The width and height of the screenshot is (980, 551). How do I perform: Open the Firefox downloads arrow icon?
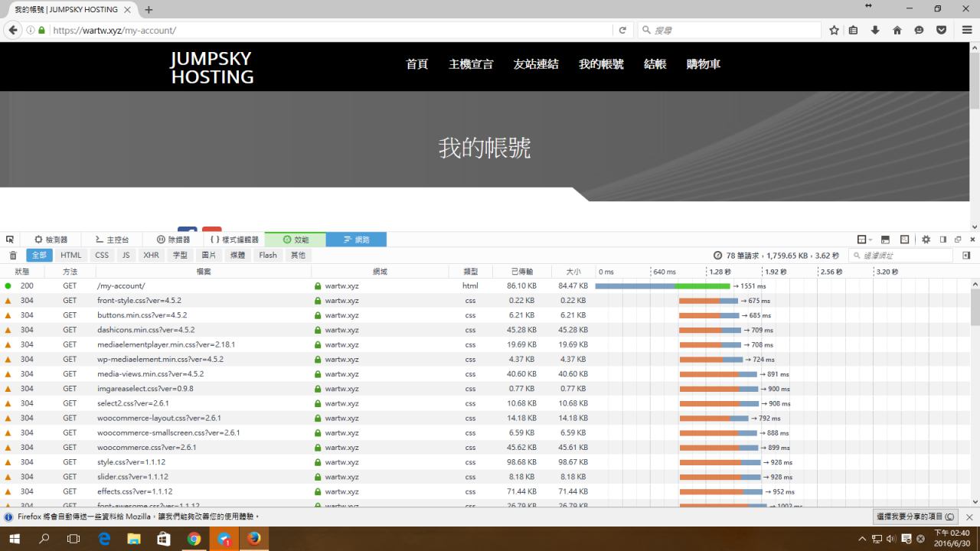pos(875,31)
